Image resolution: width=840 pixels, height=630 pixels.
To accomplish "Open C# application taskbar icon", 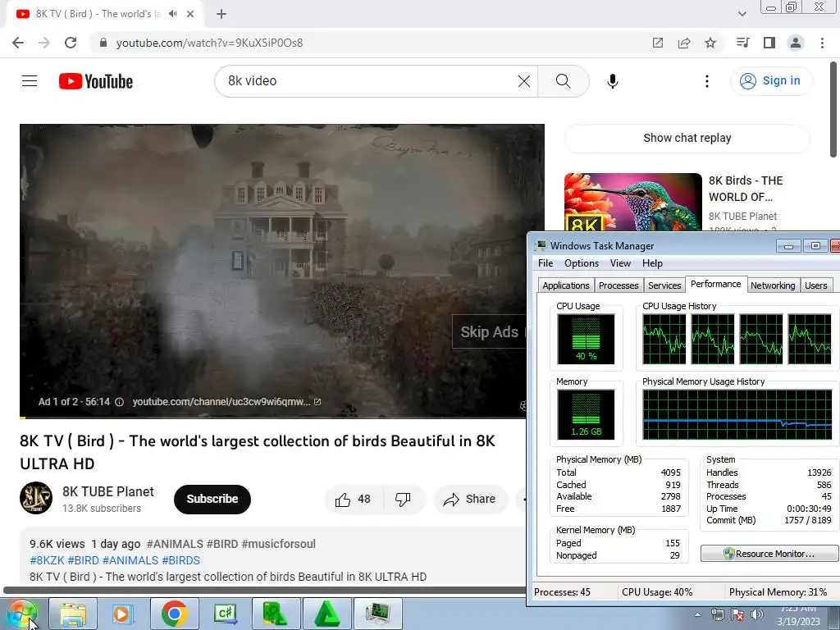I will click(225, 614).
